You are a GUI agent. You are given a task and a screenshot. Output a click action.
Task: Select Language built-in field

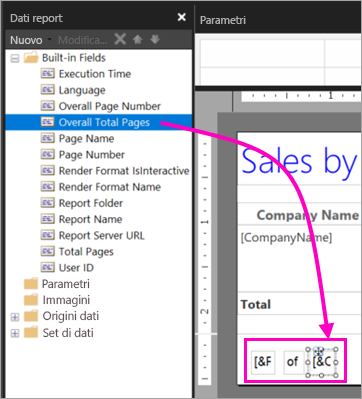82,90
